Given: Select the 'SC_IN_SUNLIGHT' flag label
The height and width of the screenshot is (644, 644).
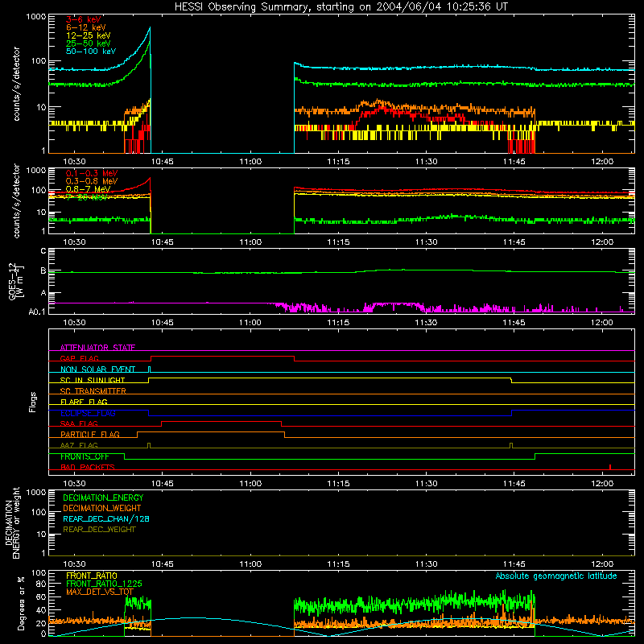Looking at the screenshot, I should [x=93, y=380].
